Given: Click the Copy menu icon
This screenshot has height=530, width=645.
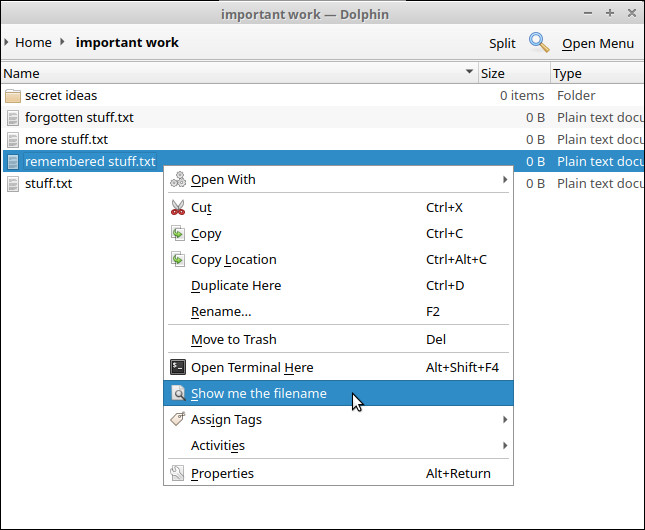Looking at the screenshot, I should tap(178, 233).
